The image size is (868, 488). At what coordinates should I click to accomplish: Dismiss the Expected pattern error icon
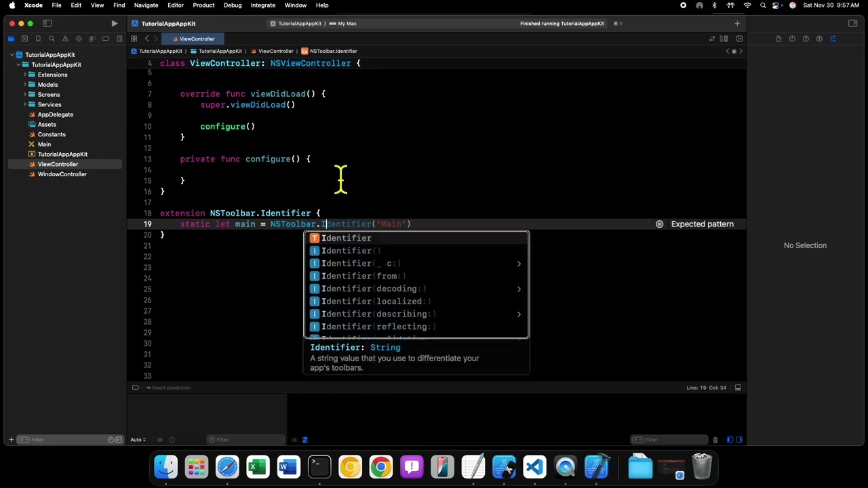pos(659,224)
